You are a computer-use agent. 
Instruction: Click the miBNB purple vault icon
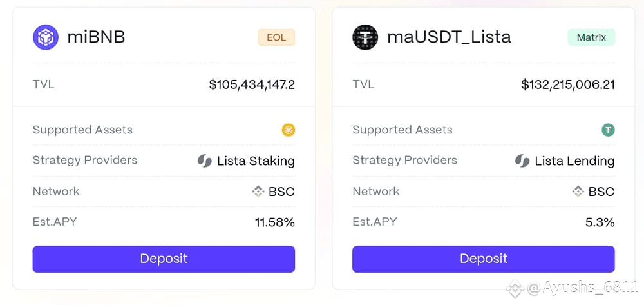pyautogui.click(x=46, y=37)
